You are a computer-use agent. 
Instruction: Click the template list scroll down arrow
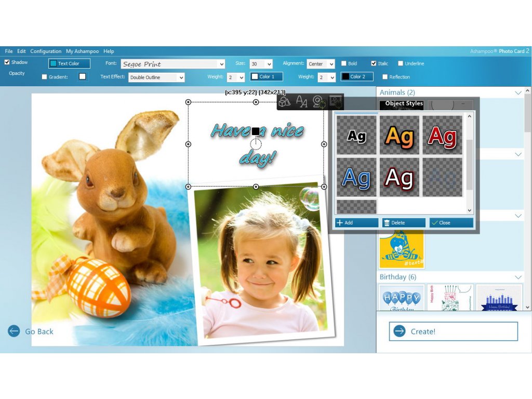pos(527,308)
